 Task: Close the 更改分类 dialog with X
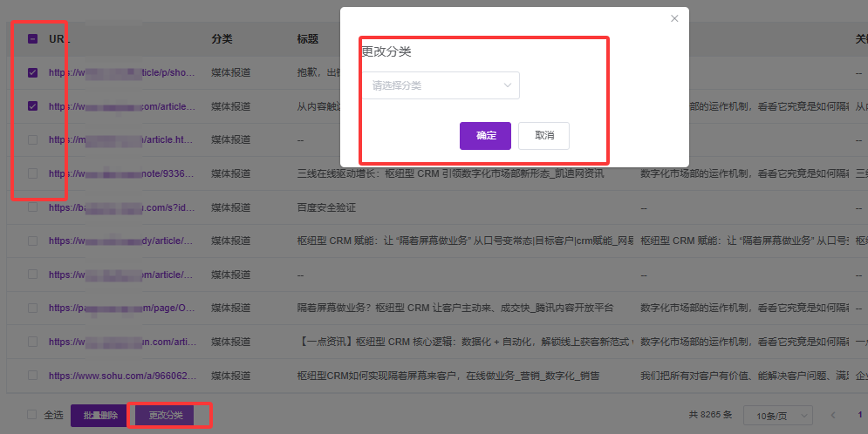pos(674,18)
